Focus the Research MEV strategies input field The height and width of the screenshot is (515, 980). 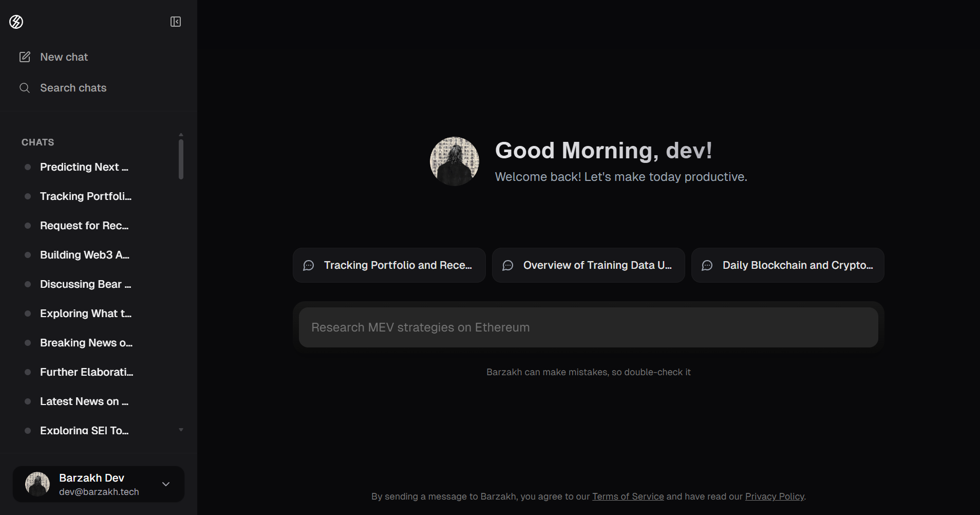tap(588, 327)
